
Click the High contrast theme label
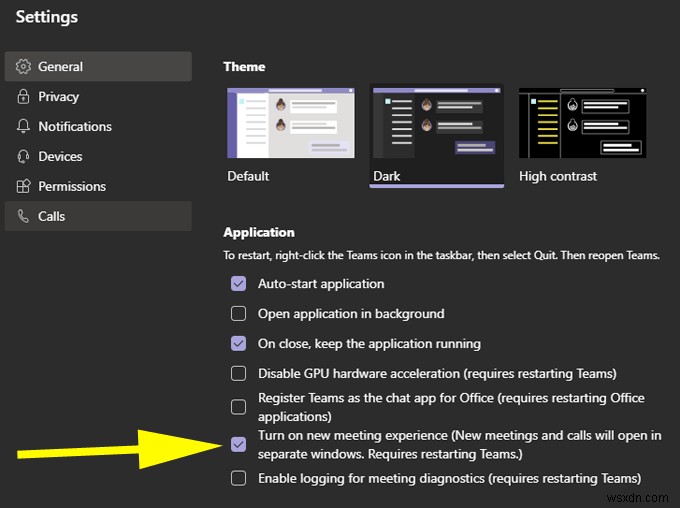(x=558, y=176)
